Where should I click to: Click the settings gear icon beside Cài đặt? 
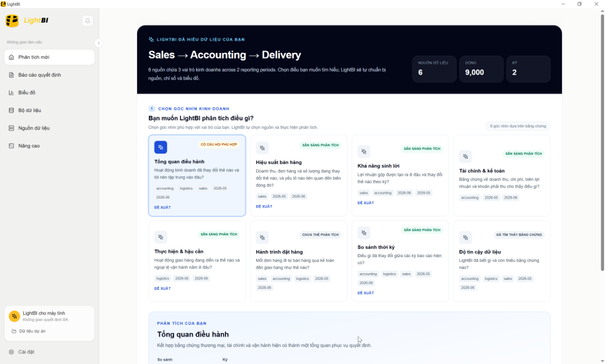(x=12, y=352)
